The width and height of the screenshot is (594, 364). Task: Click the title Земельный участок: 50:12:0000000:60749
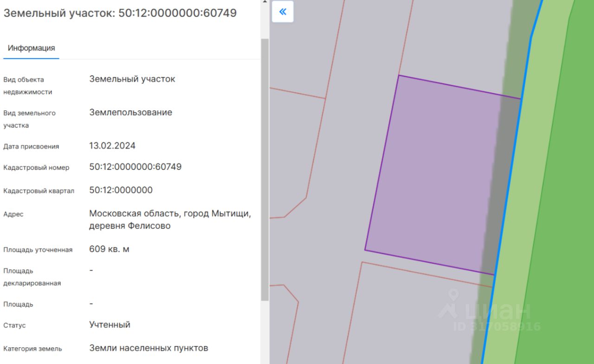[120, 13]
